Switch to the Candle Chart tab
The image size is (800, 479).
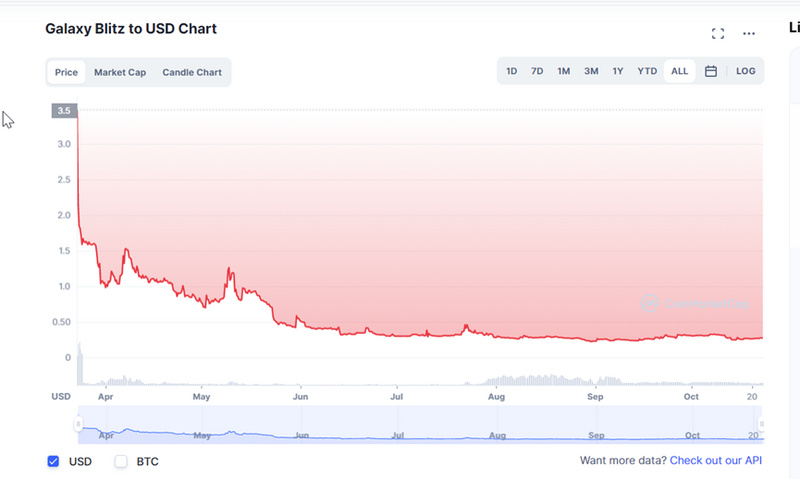click(x=192, y=72)
